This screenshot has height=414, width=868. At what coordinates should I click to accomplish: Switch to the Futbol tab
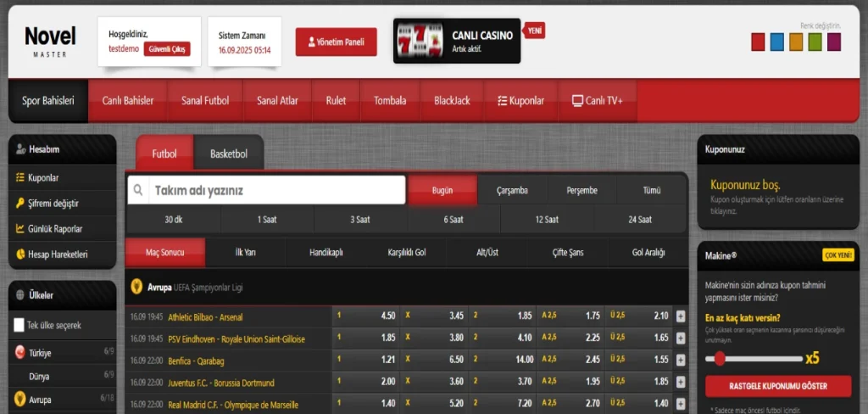164,153
